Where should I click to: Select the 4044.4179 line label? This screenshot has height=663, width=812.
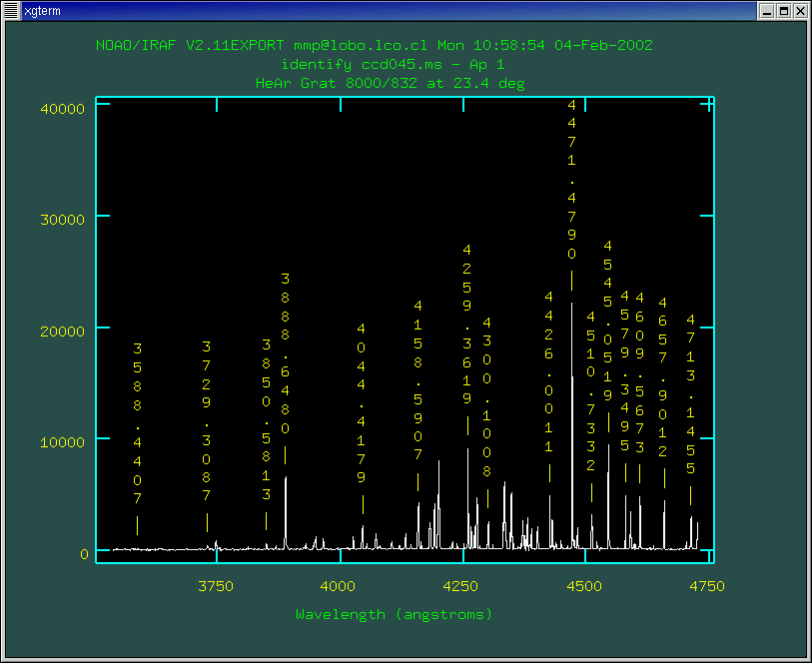[x=361, y=402]
